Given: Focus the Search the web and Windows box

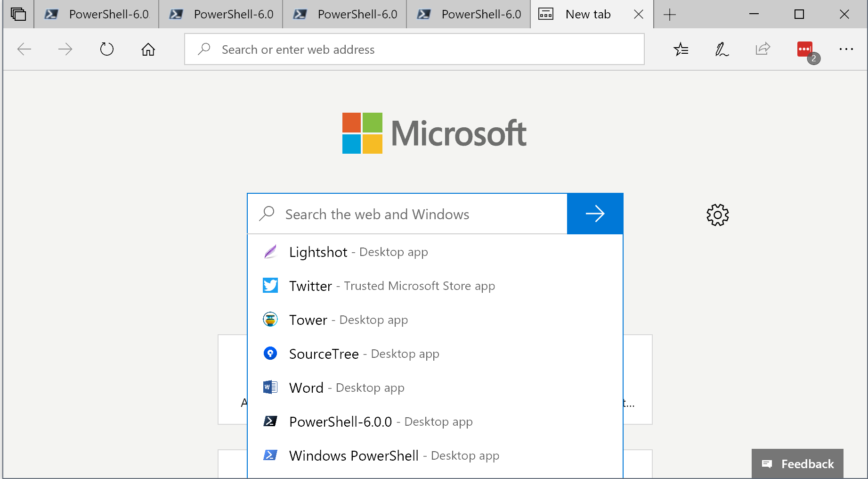Looking at the screenshot, I should tap(407, 214).
